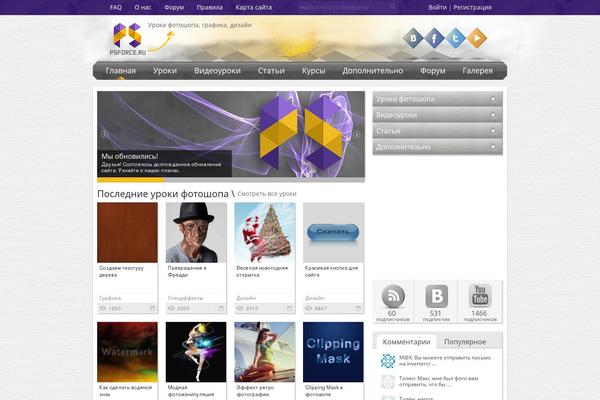Switch to the Комментарии tab
This screenshot has width=600, height=400.
tap(406, 342)
